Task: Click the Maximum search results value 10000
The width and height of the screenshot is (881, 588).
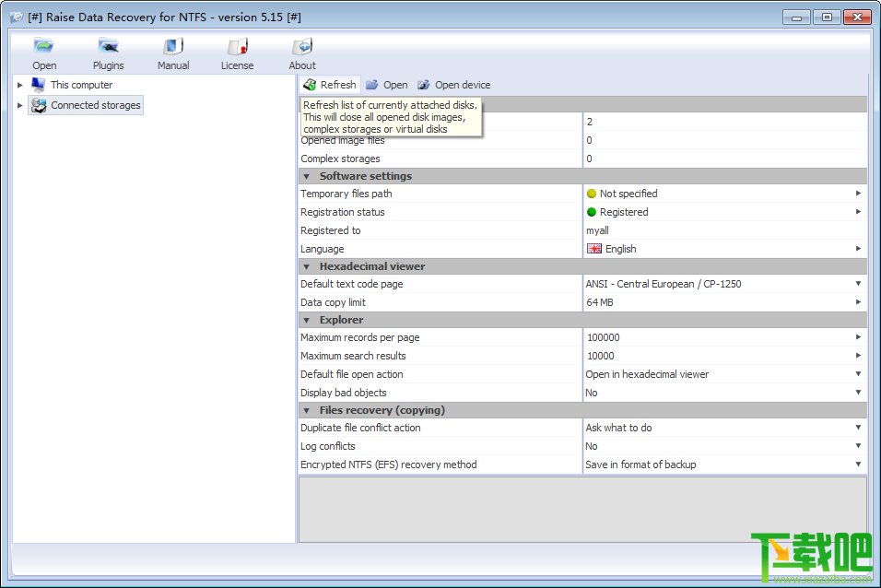Action: click(x=601, y=356)
